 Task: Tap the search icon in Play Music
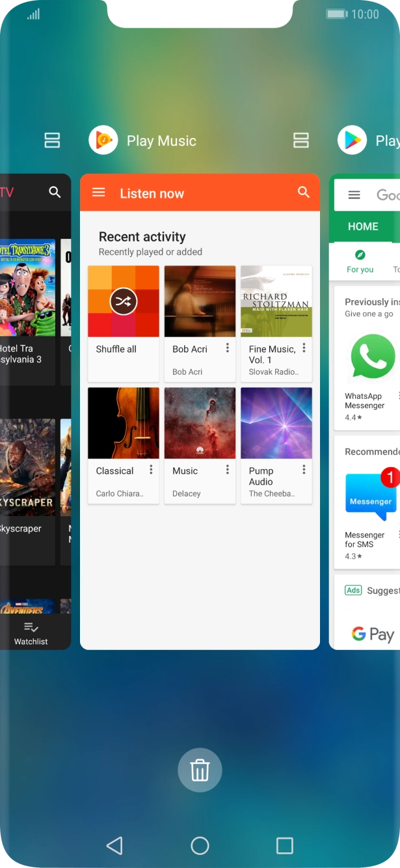pyautogui.click(x=304, y=192)
